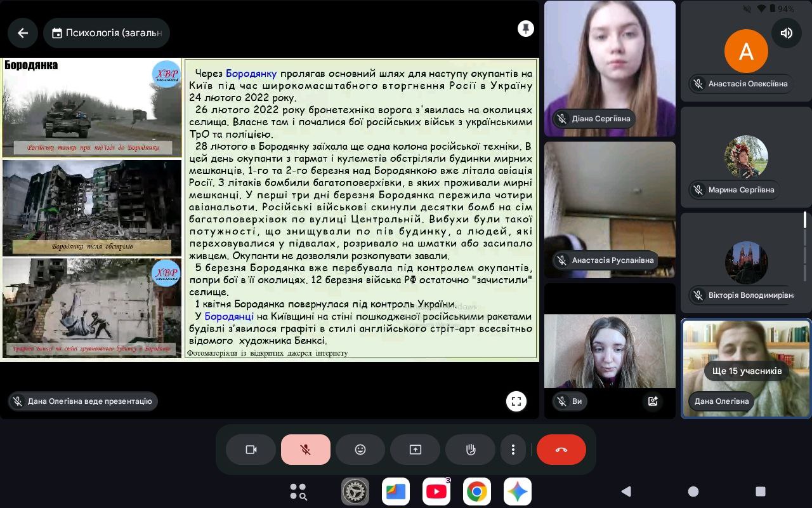Go back using the arrow button

pos(23,33)
